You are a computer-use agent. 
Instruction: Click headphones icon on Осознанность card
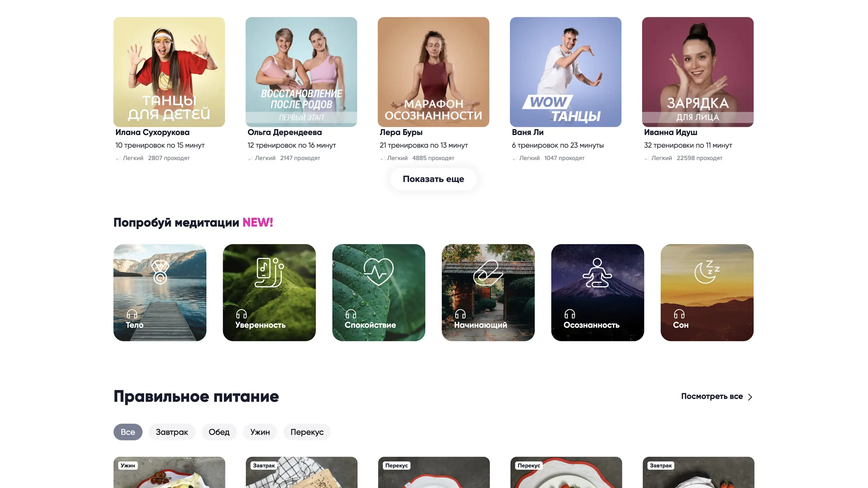click(569, 314)
